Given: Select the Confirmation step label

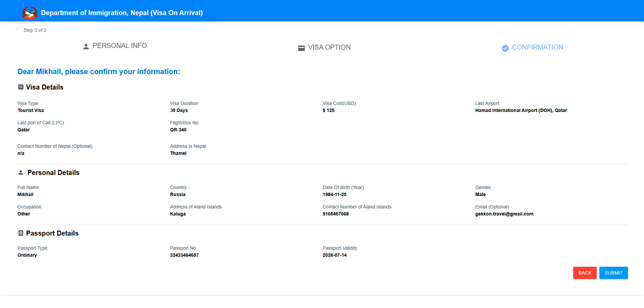Looking at the screenshot, I should pyautogui.click(x=537, y=48).
